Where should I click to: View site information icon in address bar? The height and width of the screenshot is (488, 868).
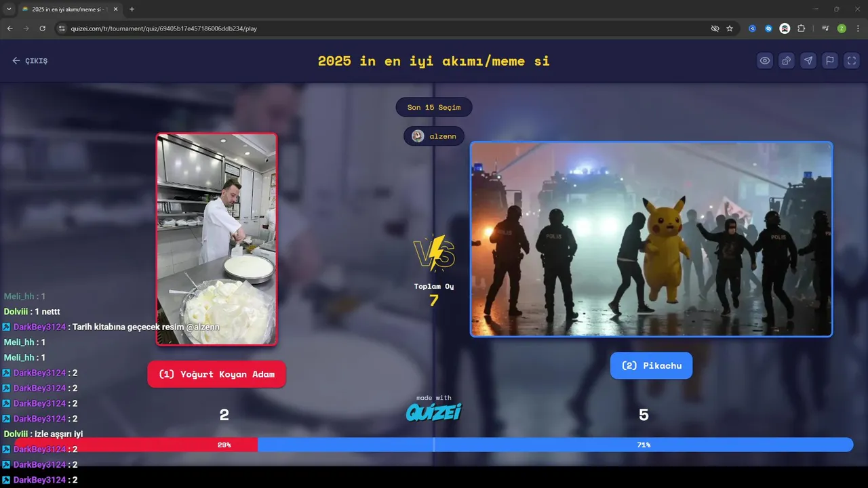62,28
